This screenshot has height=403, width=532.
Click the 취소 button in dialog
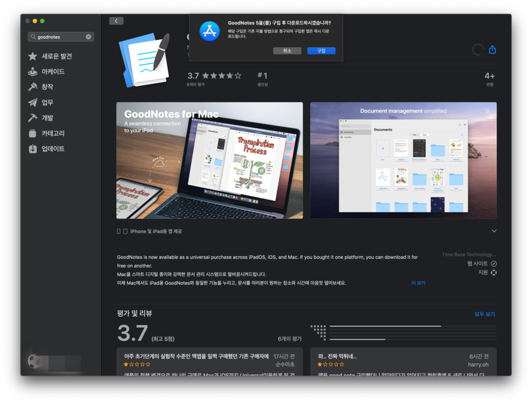(x=287, y=51)
